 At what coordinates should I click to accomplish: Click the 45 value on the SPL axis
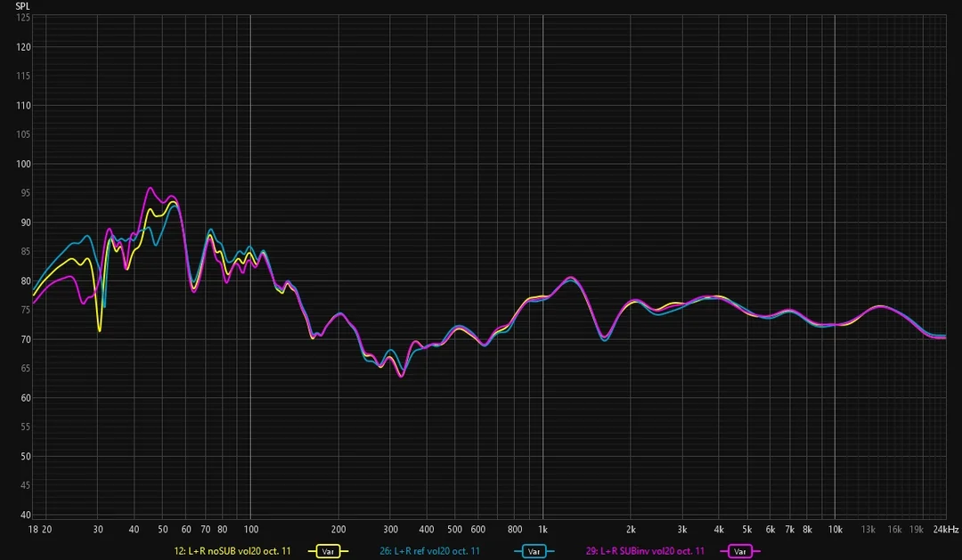coord(25,486)
